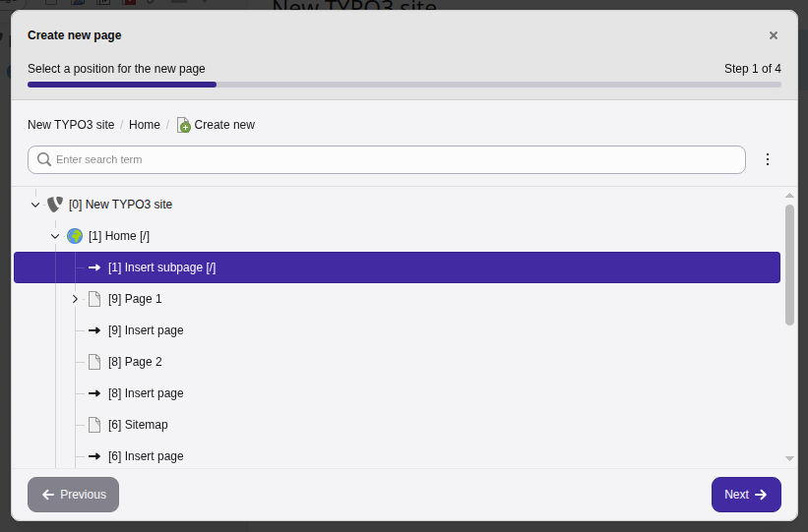Click the Step 1 of 4 label

pyautogui.click(x=752, y=69)
